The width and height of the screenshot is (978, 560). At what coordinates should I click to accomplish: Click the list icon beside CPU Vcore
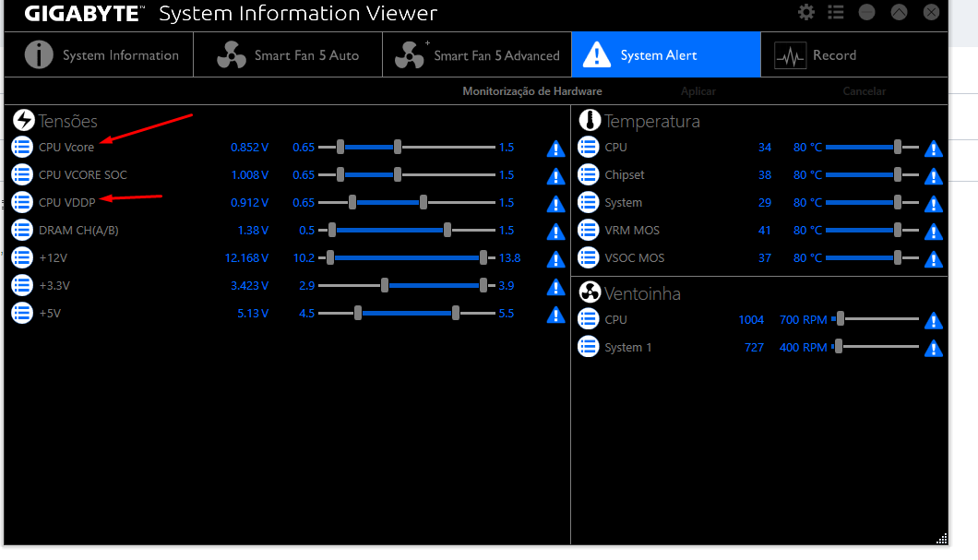(x=22, y=148)
